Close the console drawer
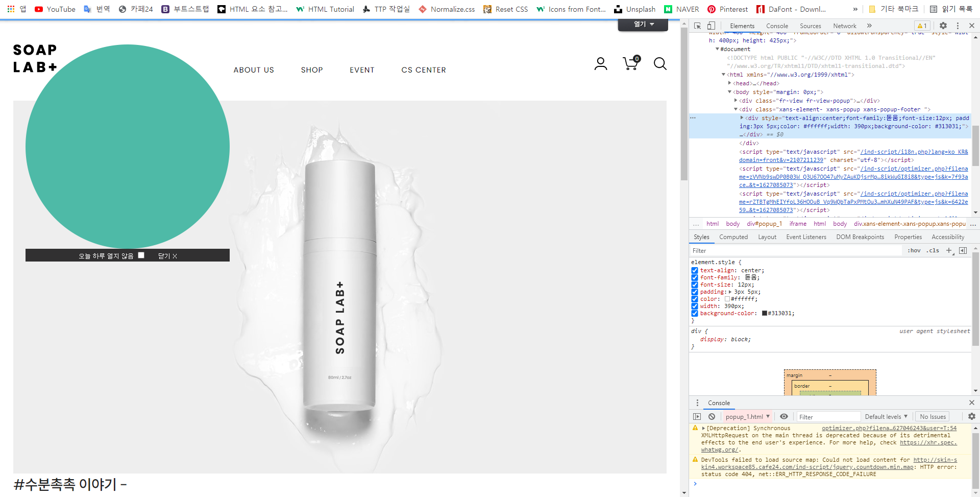 click(972, 403)
